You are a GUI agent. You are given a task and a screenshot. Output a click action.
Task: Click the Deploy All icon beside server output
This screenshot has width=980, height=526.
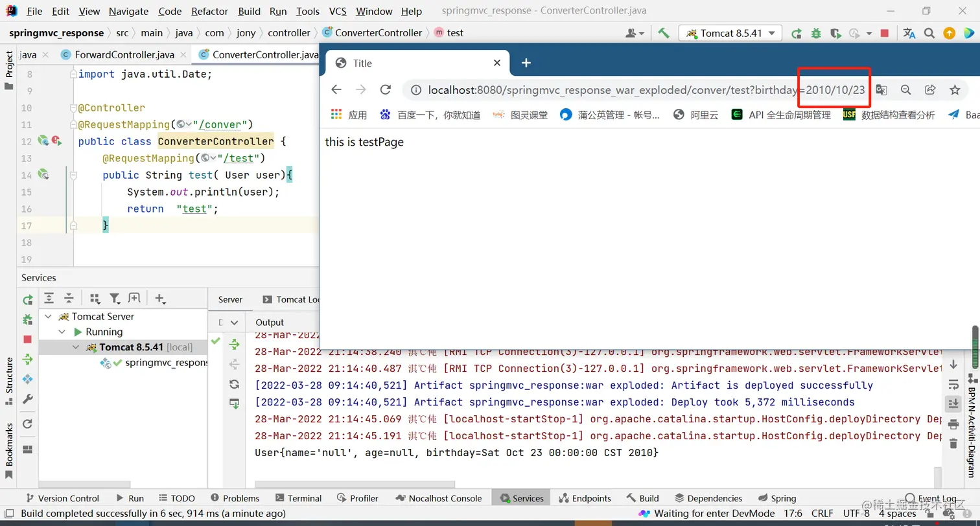[x=234, y=345]
